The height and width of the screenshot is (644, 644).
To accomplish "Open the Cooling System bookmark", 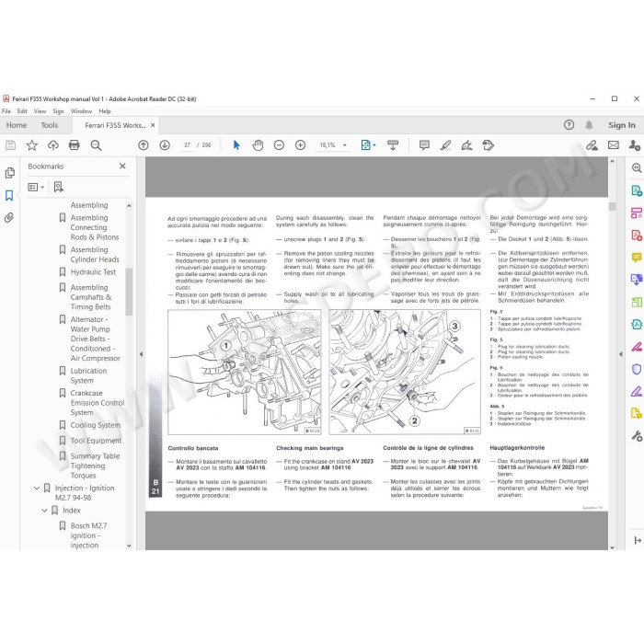I will [x=96, y=425].
